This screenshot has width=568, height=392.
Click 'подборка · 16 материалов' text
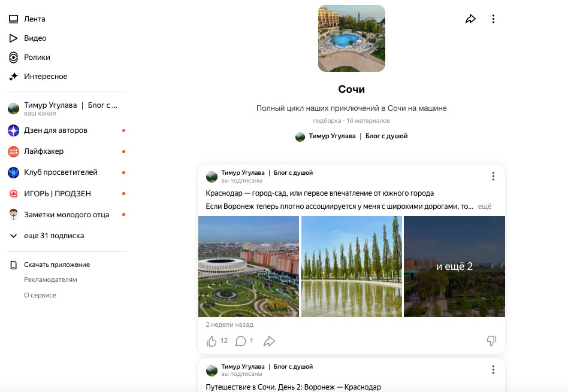click(x=351, y=120)
